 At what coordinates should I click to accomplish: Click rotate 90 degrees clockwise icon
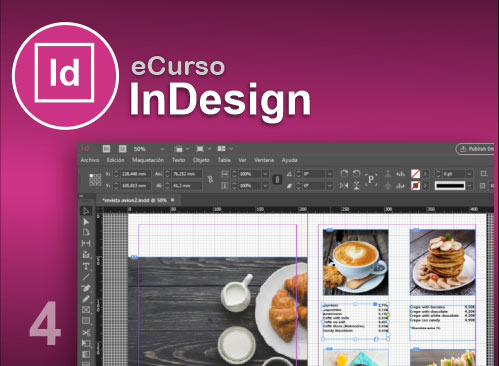click(x=344, y=174)
